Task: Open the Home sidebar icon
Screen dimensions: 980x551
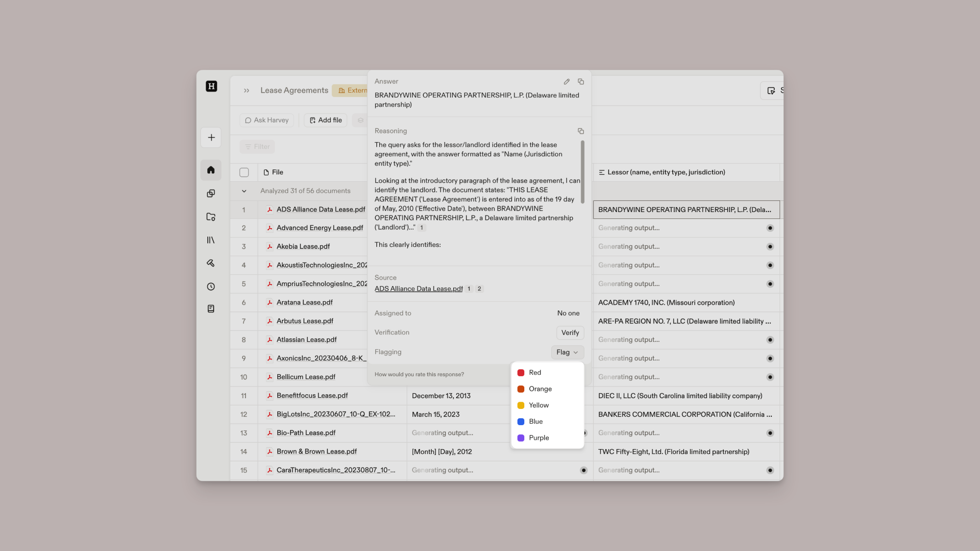Action: [211, 170]
